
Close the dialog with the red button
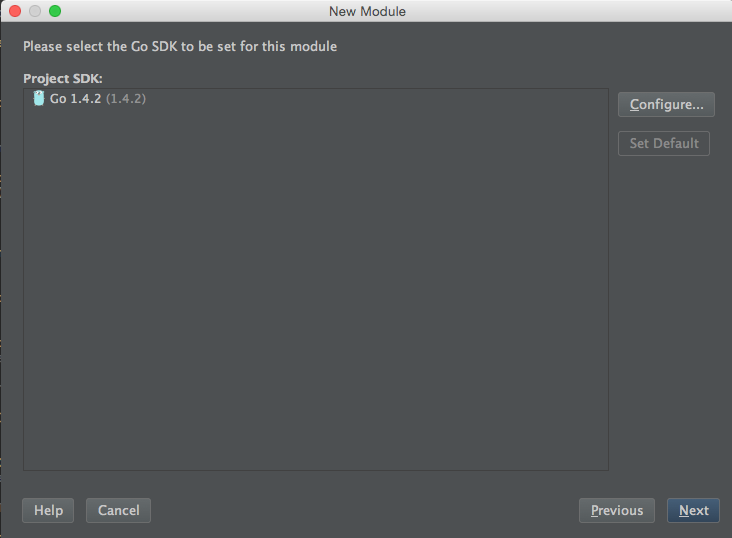(15, 11)
